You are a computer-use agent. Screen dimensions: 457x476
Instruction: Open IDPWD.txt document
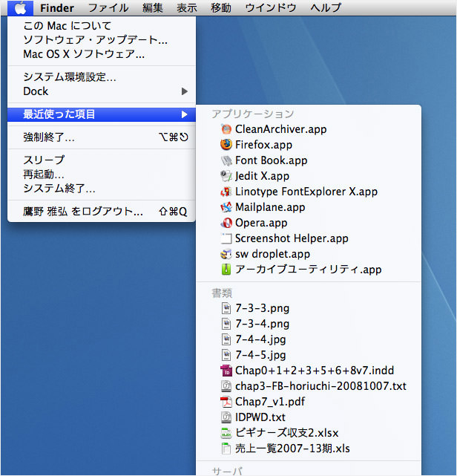[309, 417]
